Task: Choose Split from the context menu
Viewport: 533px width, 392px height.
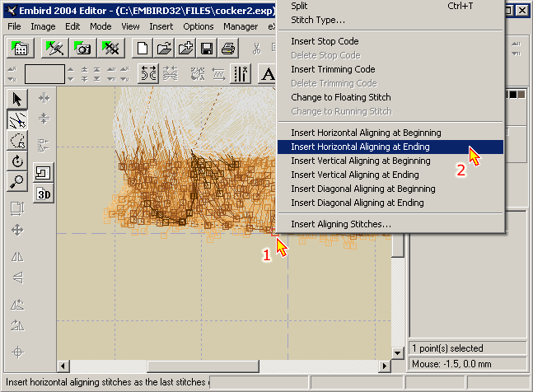Action: [x=390, y=6]
